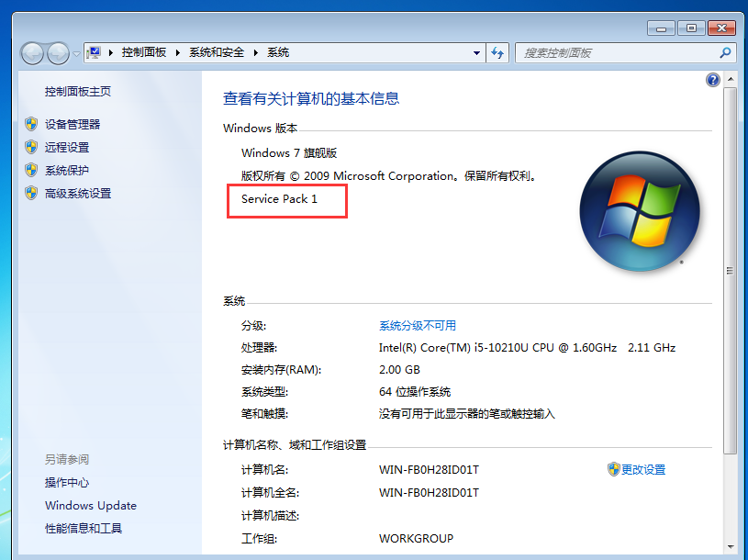
Task: Click the shield icon beside 更改设置
Action: [x=613, y=469]
